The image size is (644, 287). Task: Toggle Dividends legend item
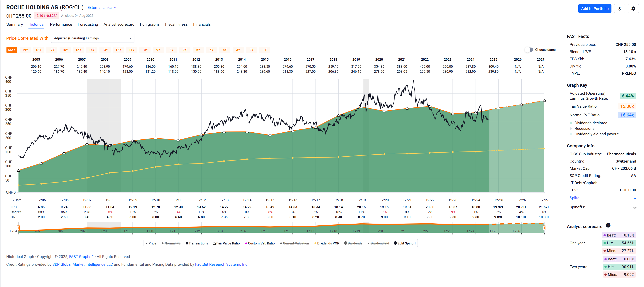[x=353, y=243]
